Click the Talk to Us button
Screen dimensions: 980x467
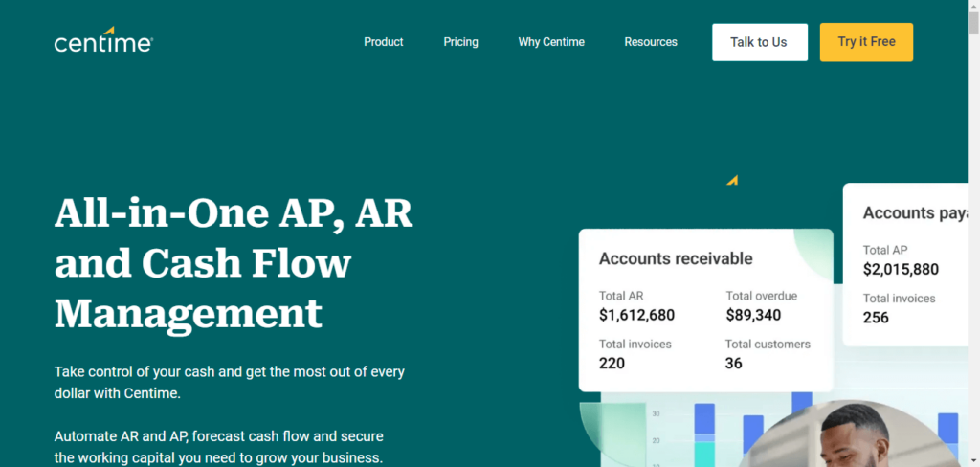point(759,42)
